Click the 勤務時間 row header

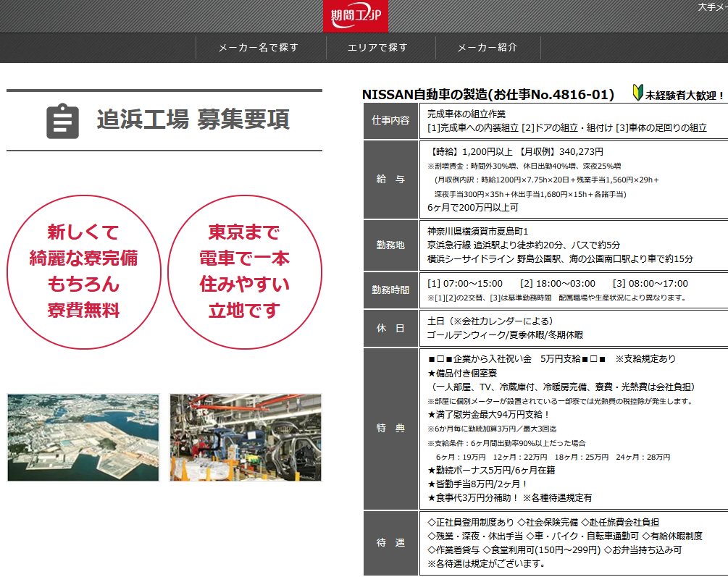pyautogui.click(x=390, y=290)
